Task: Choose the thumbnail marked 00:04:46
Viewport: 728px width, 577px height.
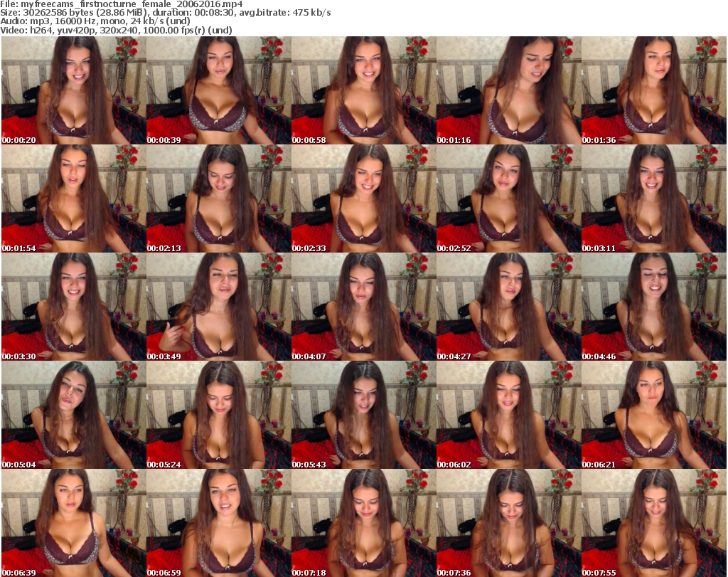Action: click(654, 307)
